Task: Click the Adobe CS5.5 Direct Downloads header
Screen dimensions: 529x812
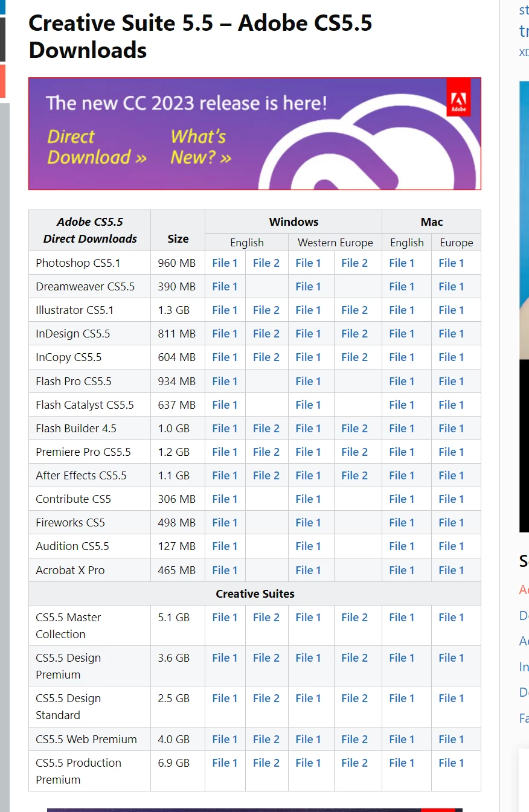Action: [90, 231]
